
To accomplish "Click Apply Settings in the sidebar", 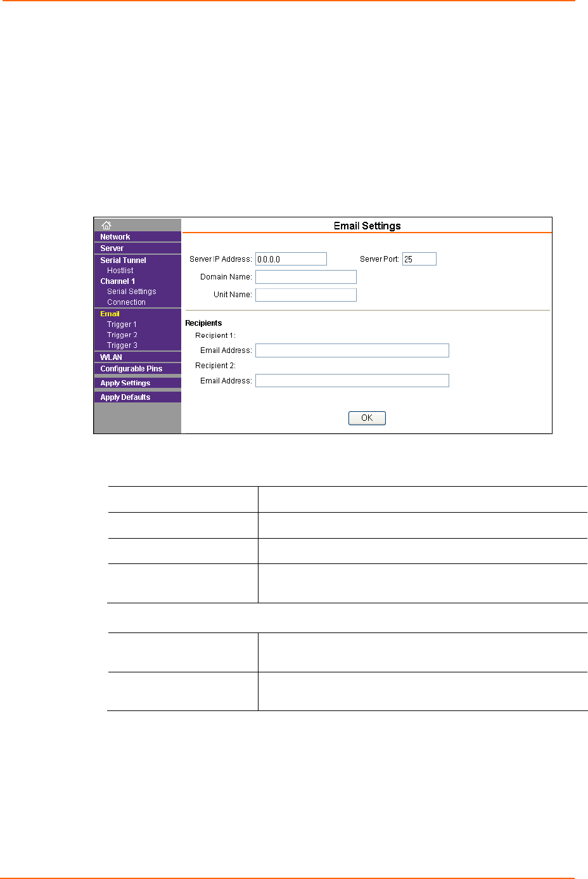I will 125,383.
